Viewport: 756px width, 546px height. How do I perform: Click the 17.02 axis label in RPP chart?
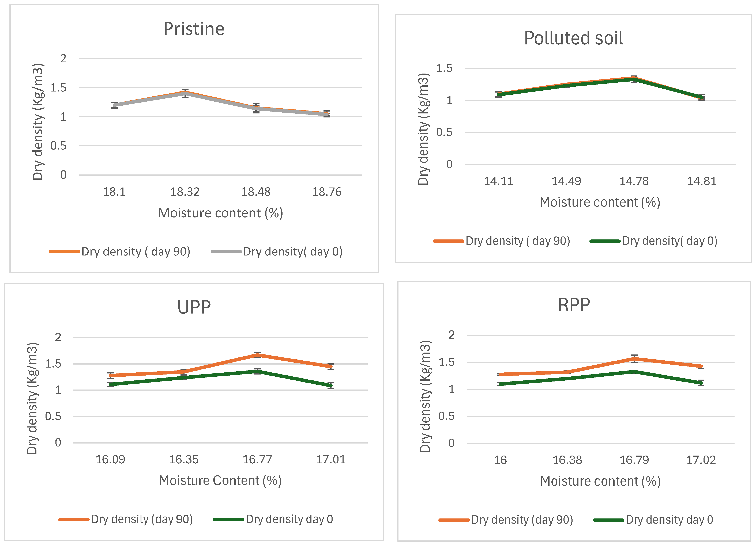pyautogui.click(x=701, y=460)
